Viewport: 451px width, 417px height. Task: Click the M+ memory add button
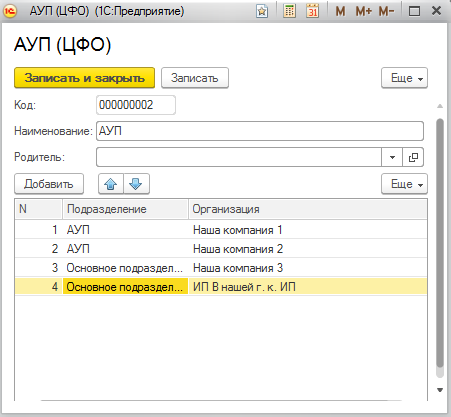click(x=363, y=11)
